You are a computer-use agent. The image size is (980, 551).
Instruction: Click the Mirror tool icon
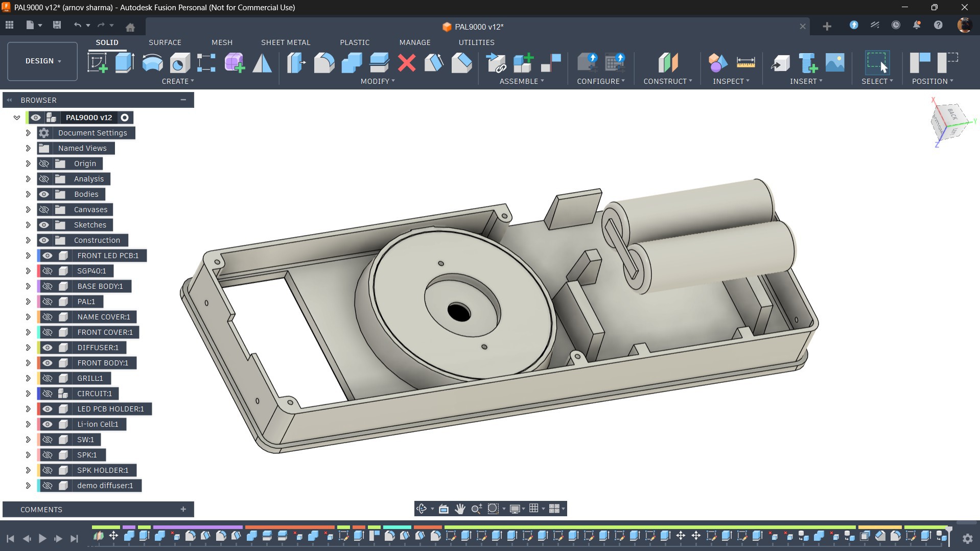(x=262, y=63)
